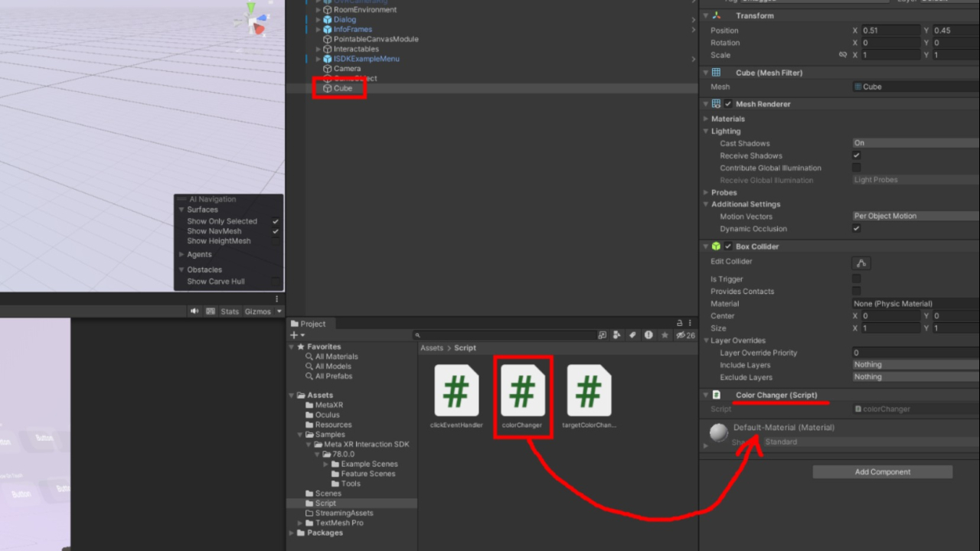This screenshot has width=980, height=551.
Task: Select the Script folder in Assets tree
Action: 325,504
